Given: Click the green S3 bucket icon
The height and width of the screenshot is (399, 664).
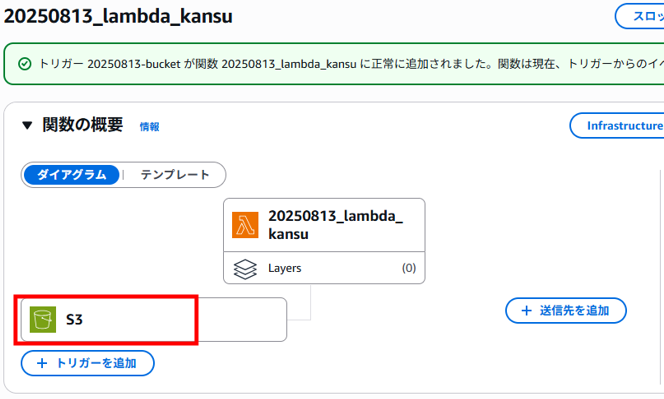Looking at the screenshot, I should pyautogui.click(x=43, y=319).
